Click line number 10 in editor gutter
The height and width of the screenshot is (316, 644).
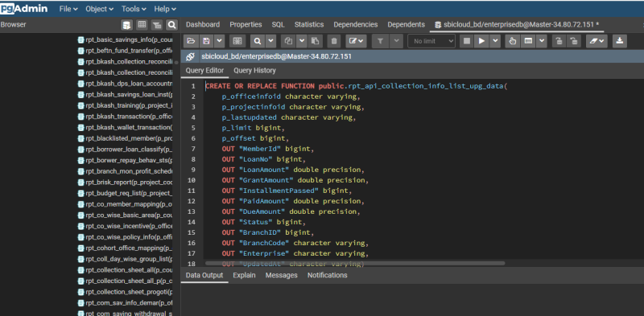click(191, 180)
